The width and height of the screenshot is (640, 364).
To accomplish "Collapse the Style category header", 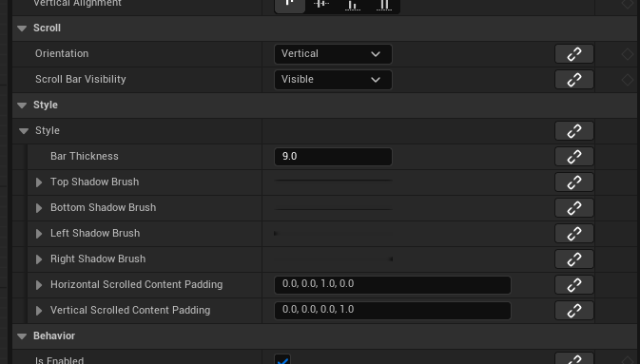I will click(22, 105).
